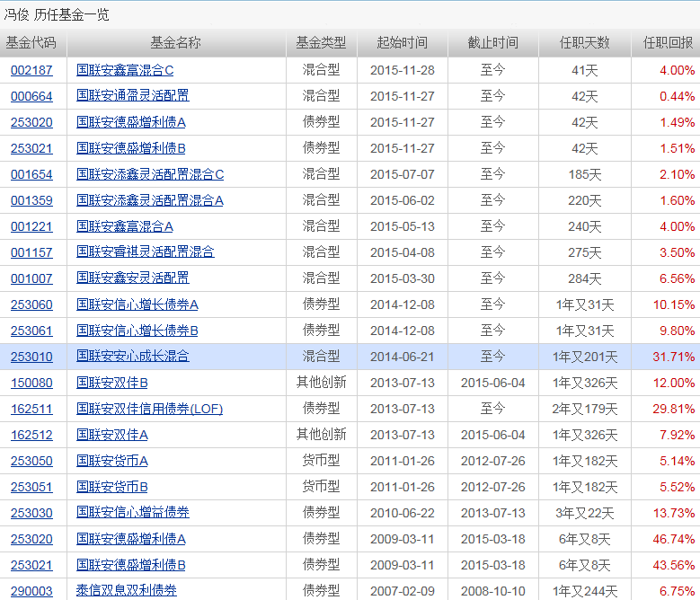Viewport: 700px width, 600px height.
Task: Click fund code 253050
Action: tap(31, 461)
